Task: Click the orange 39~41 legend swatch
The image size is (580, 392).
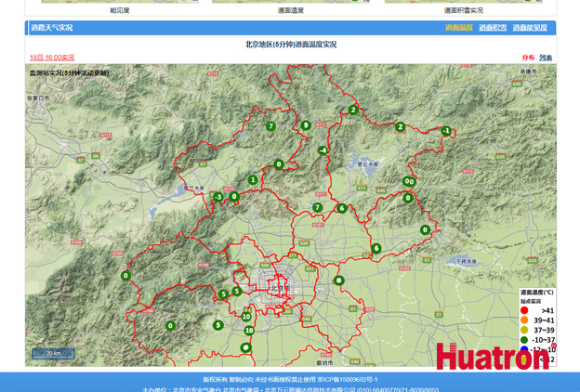Action: coord(524,320)
